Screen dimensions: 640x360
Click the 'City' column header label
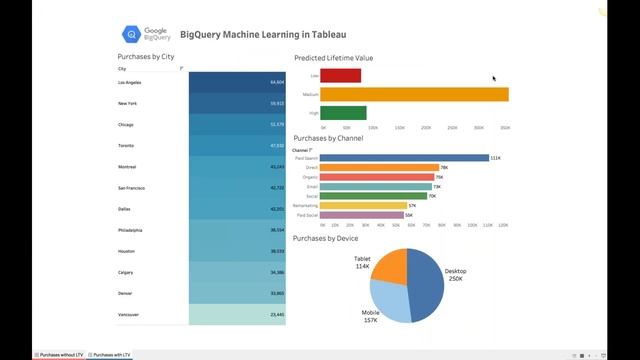pos(122,69)
